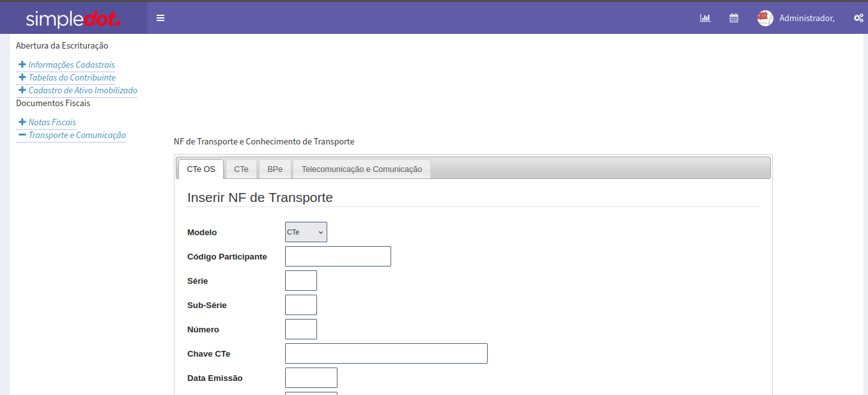The height and width of the screenshot is (395, 868).
Task: Expand the Notas Fiscais plus icon
Action: point(22,122)
